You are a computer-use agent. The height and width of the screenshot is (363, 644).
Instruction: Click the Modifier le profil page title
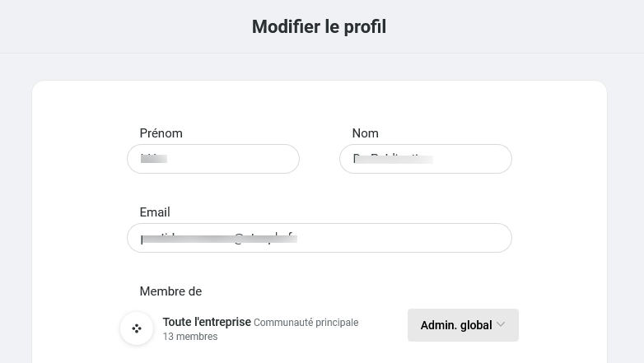tap(320, 26)
